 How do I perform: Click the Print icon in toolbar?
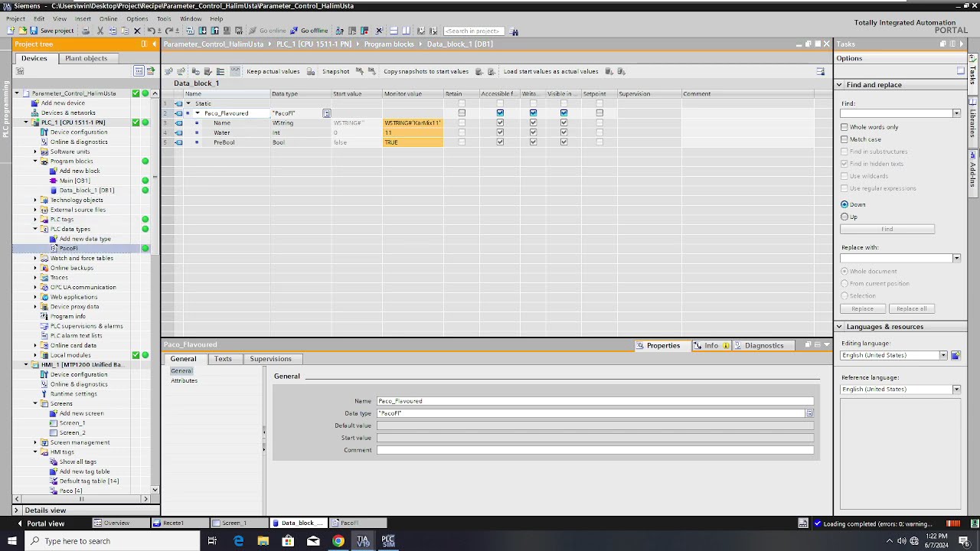(86, 31)
